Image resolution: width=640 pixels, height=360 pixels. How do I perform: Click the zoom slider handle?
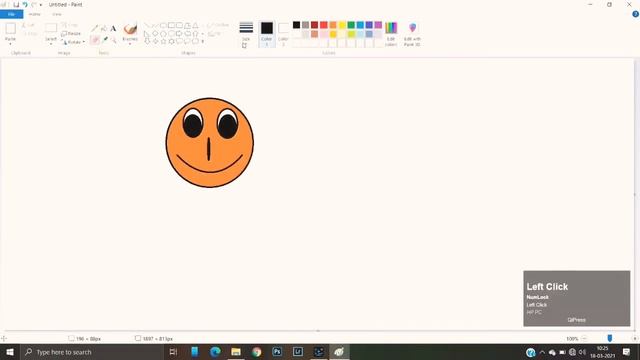click(x=610, y=338)
